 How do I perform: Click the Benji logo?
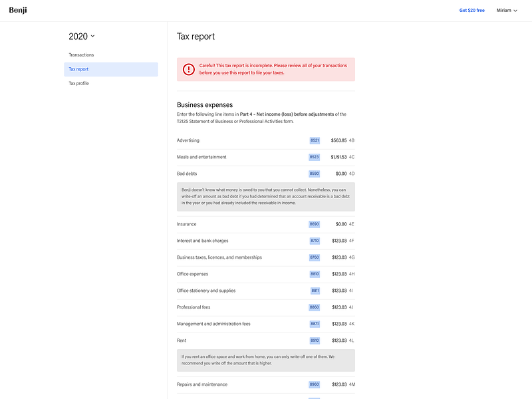pos(18,10)
